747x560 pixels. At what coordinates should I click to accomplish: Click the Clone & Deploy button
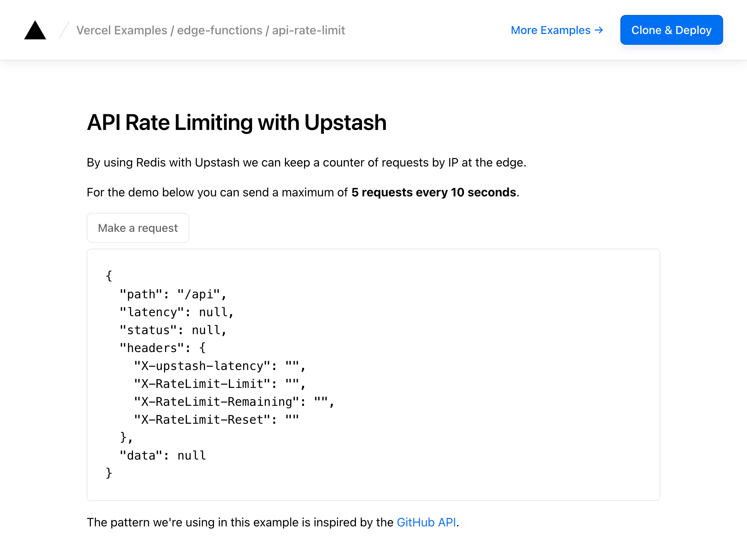tap(672, 30)
